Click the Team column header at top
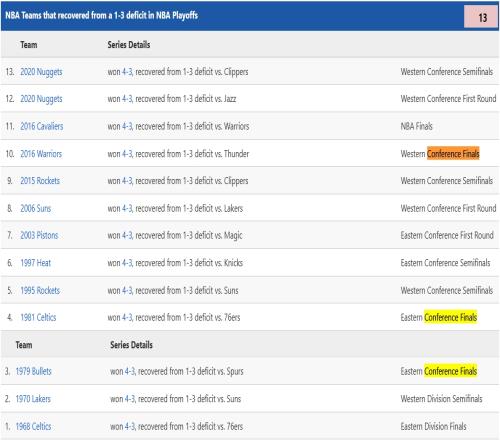 (29, 45)
